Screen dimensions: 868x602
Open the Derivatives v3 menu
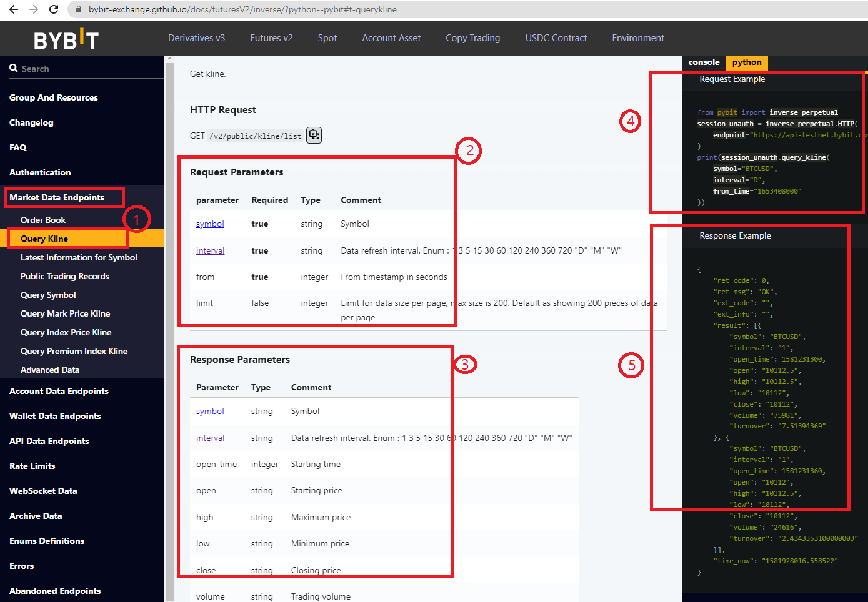tap(196, 38)
